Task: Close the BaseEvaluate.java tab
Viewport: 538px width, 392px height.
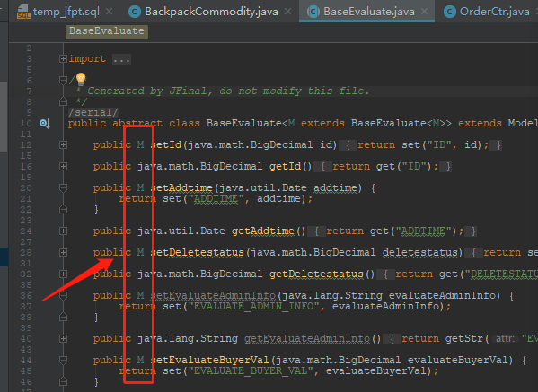Action: 425,12
